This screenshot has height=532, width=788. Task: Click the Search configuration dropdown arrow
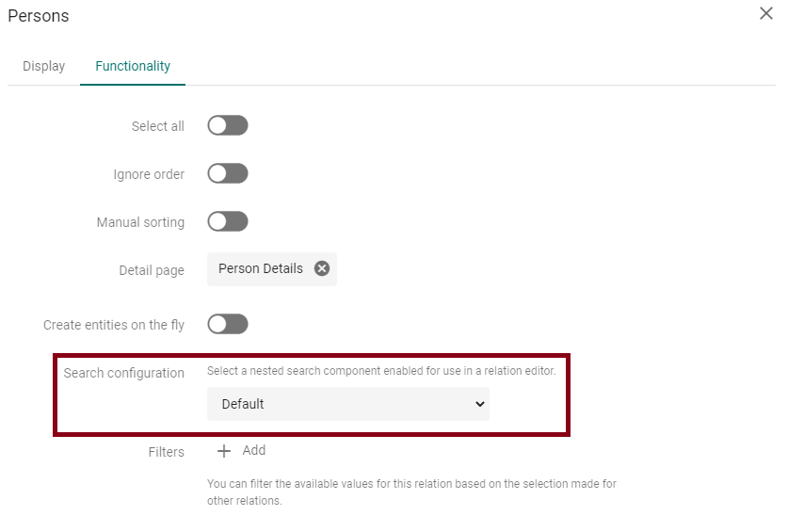(479, 404)
